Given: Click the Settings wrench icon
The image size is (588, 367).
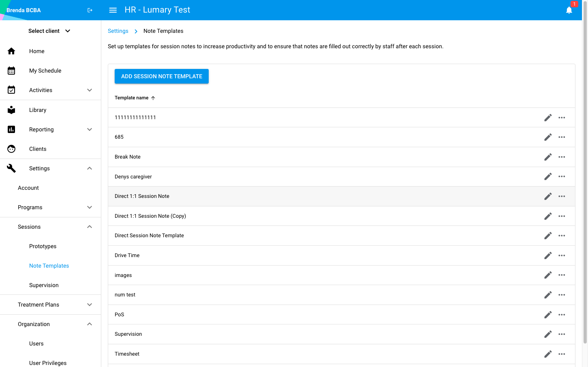Looking at the screenshot, I should [11, 168].
